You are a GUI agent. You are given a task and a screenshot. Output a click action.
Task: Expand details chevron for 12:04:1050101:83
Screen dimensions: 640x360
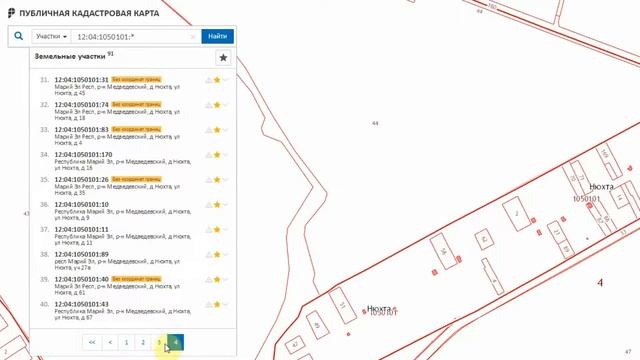pyautogui.click(x=225, y=130)
